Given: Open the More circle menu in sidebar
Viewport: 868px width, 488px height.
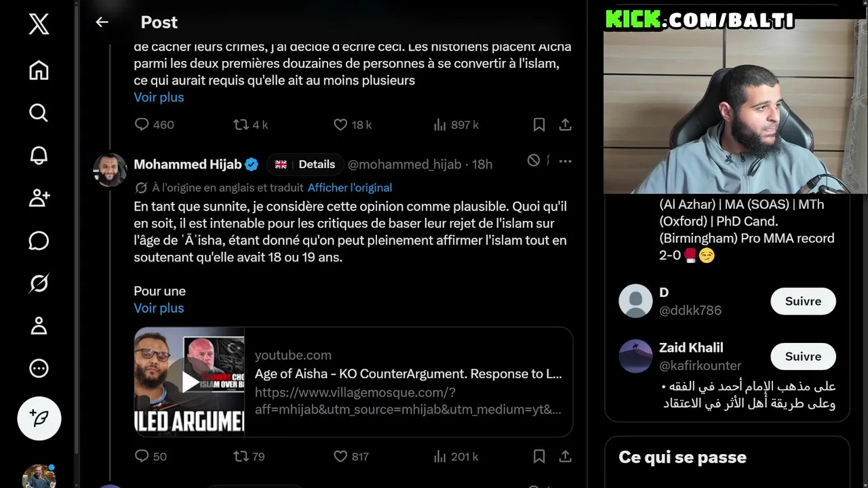Looking at the screenshot, I should pyautogui.click(x=39, y=369).
